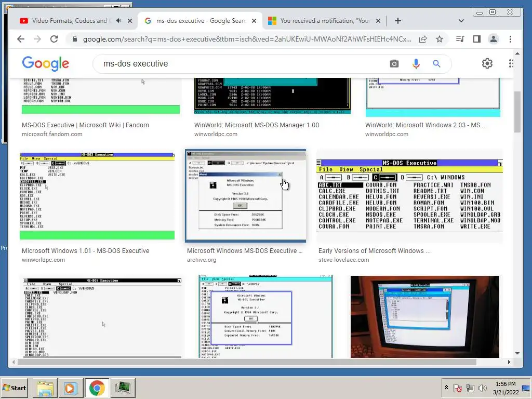Screen dimensions: 532x399
Task: Switch to You received a notification tab
Action: tap(325, 21)
